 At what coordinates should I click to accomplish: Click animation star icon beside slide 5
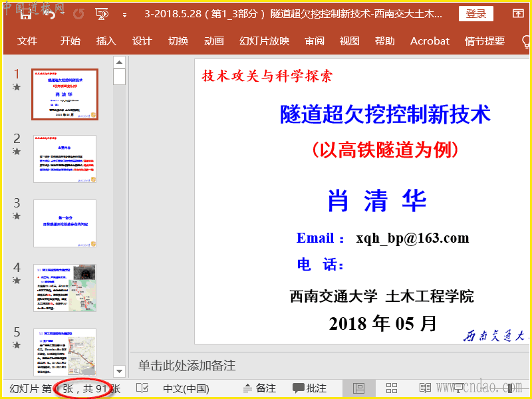tap(17, 345)
